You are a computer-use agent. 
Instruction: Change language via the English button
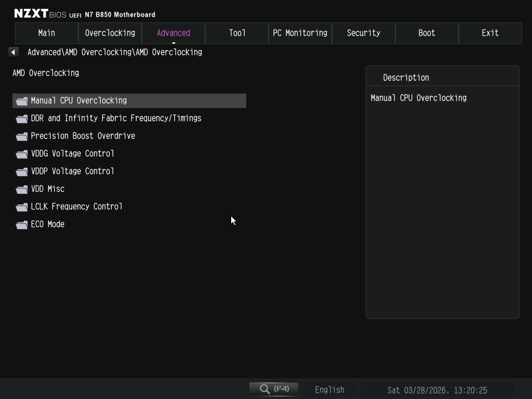[x=329, y=390]
